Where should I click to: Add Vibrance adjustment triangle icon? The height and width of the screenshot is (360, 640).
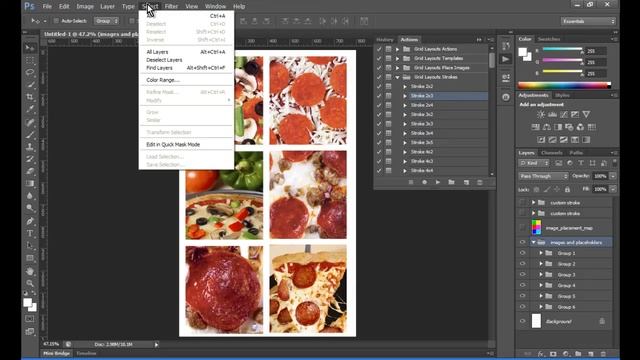(586, 115)
